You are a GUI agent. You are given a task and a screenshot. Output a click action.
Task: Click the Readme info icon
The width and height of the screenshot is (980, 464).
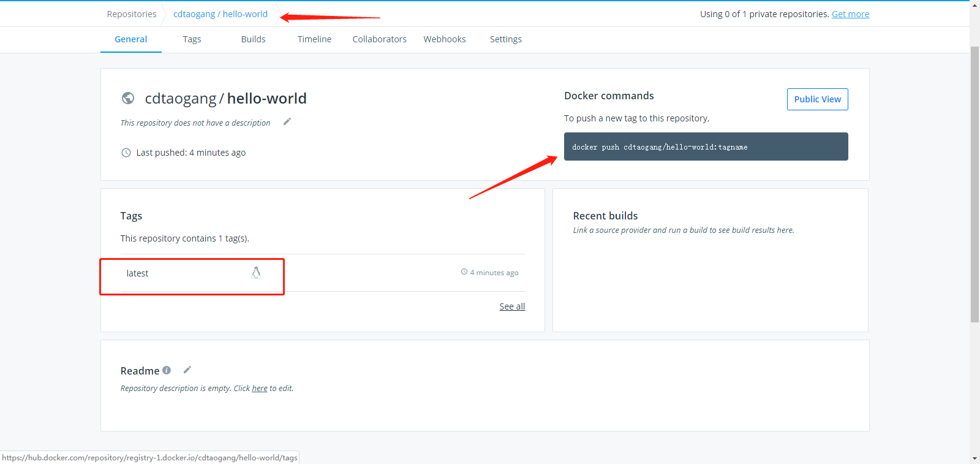click(167, 370)
